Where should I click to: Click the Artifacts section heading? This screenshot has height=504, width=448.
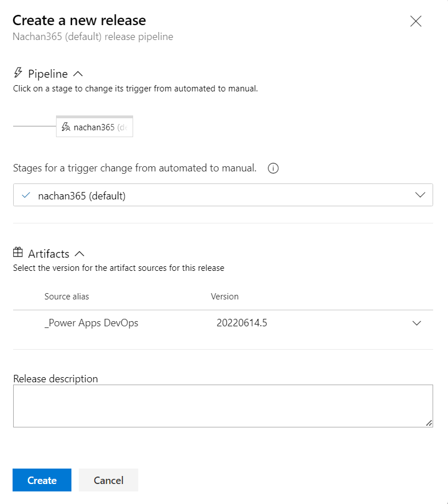[x=49, y=254]
